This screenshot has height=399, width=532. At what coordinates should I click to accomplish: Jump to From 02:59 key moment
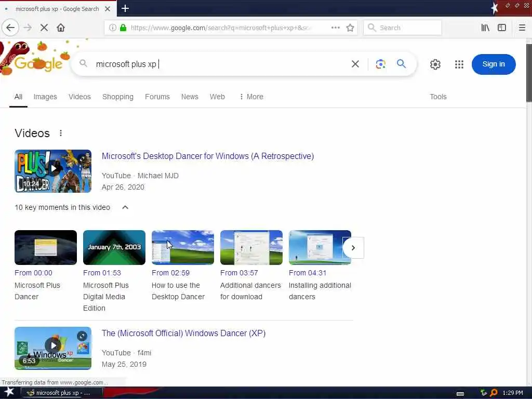click(170, 273)
